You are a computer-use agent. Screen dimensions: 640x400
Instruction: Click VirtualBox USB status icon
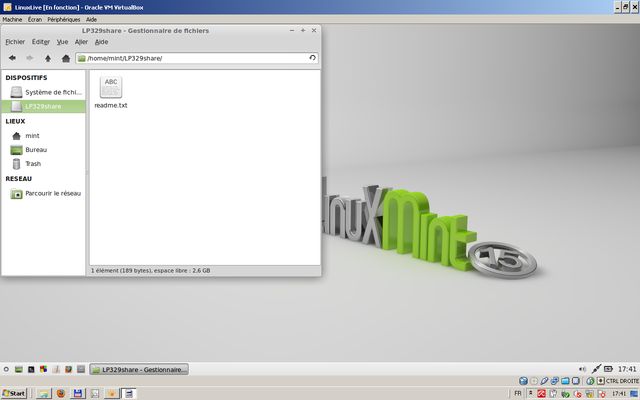544,381
